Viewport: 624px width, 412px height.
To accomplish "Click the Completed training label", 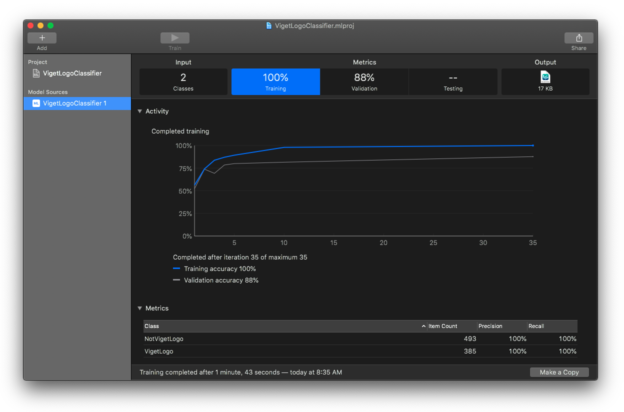I will click(x=180, y=131).
